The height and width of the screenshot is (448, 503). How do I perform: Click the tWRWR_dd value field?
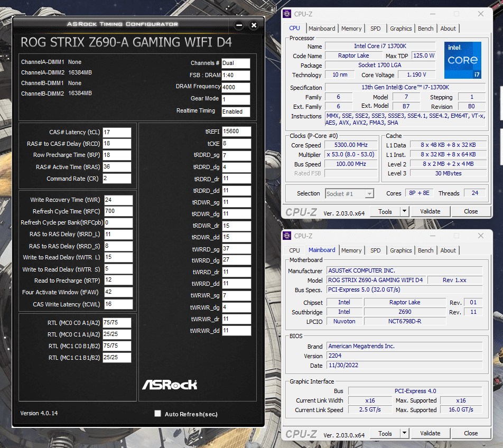tap(236, 330)
